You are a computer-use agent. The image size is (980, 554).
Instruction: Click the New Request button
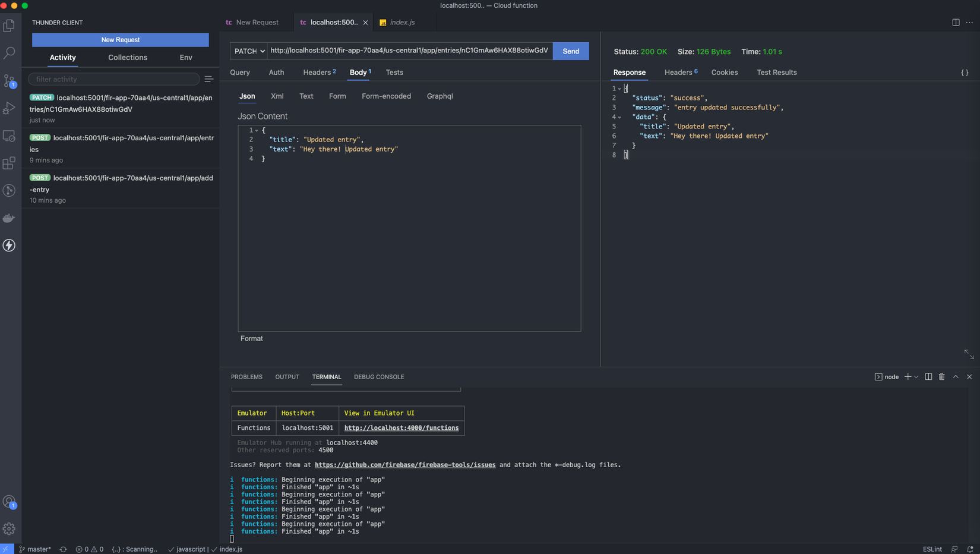tap(120, 40)
